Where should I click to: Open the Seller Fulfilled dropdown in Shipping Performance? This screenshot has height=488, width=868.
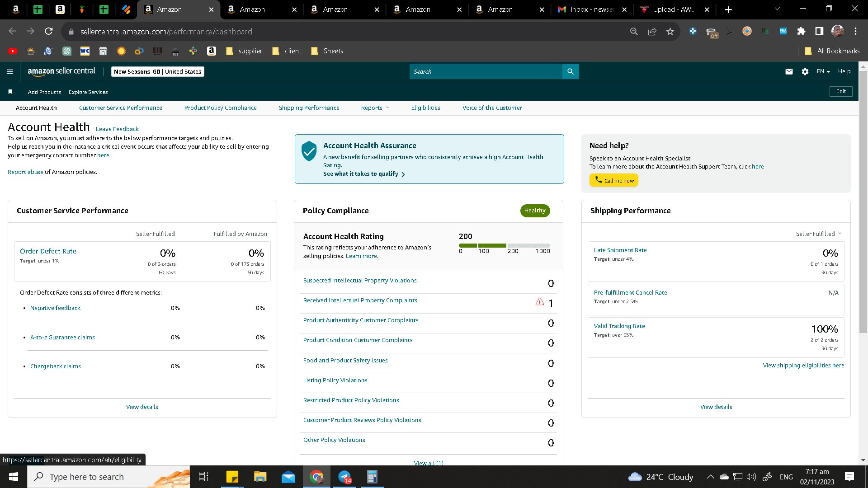(819, 234)
